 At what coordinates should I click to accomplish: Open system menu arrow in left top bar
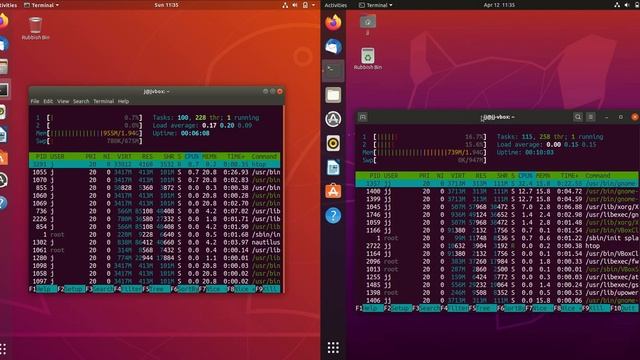(313, 5)
